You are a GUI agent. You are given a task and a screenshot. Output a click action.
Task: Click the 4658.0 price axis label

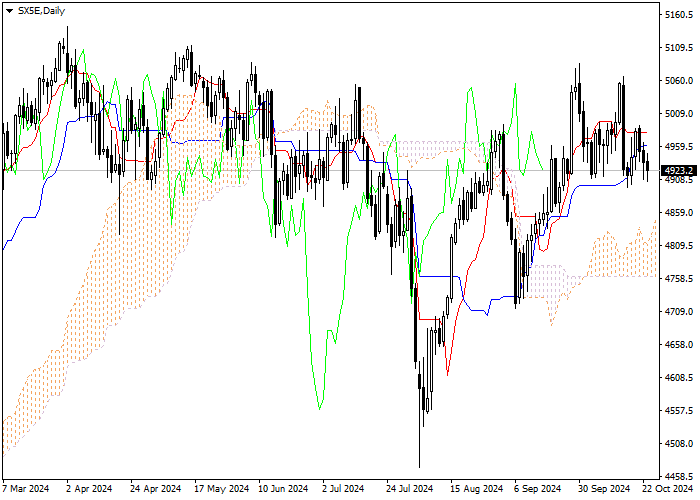point(679,345)
